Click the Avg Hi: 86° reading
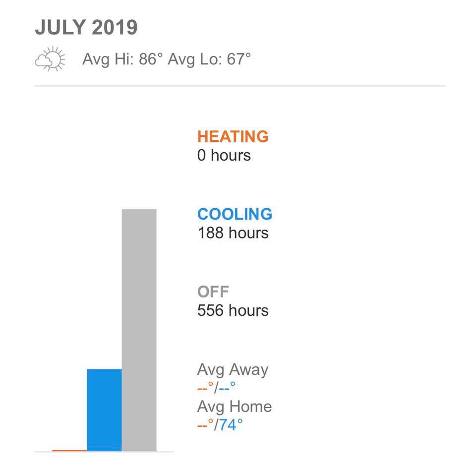This screenshot has height=474, width=476. [x=122, y=59]
